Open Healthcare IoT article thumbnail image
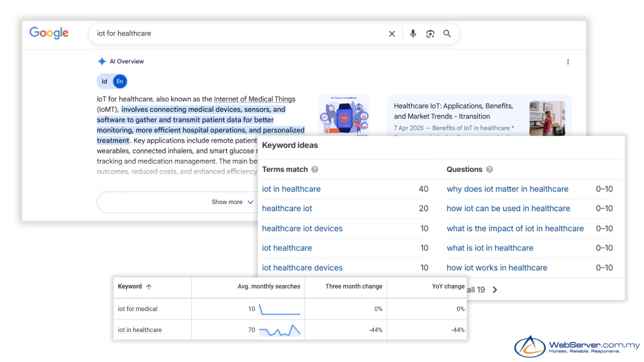This screenshot has width=644, height=362. point(547,118)
